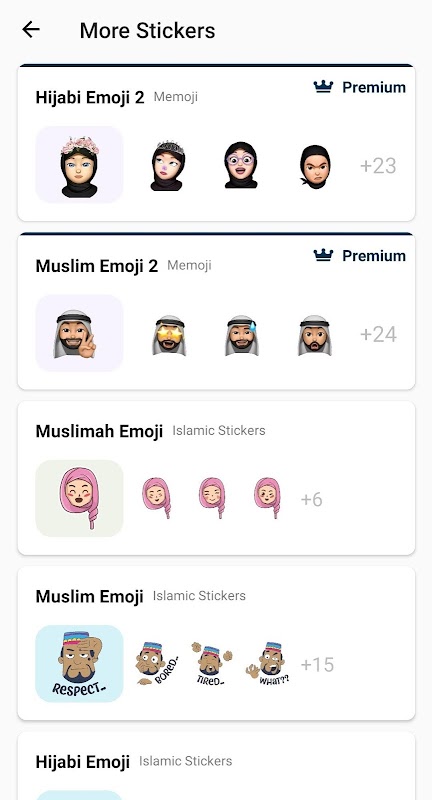Go back with the arrow icon
This screenshot has width=432, height=800.
(x=31, y=30)
